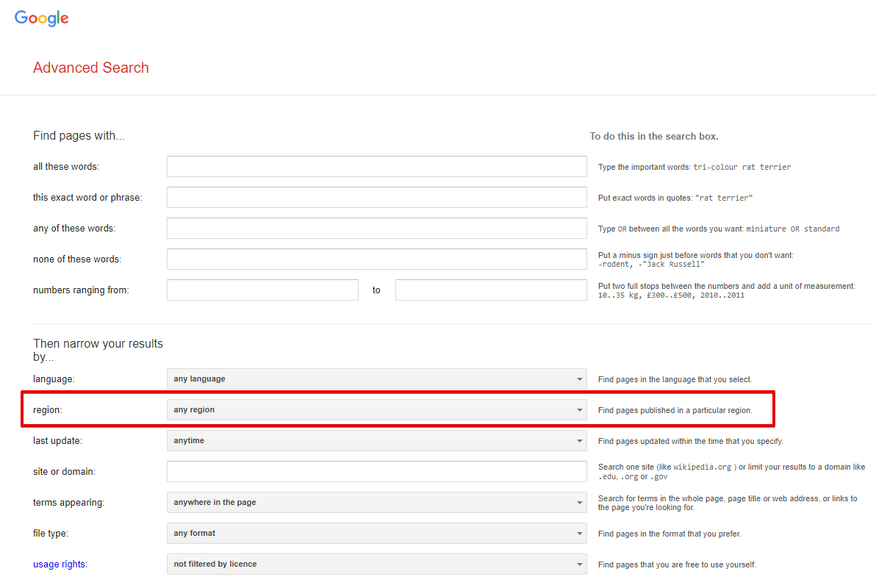Click the arrow on the language dropdown
This screenshot has height=588, width=876.
pyautogui.click(x=579, y=380)
